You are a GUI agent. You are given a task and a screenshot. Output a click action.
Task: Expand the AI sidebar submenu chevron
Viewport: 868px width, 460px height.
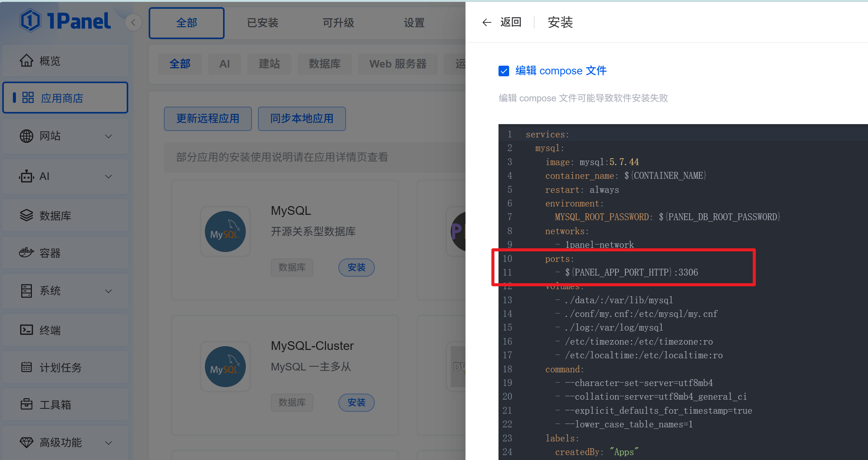pyautogui.click(x=108, y=176)
